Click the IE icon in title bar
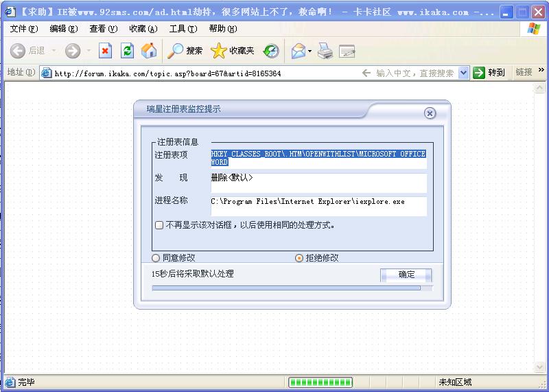549x392 pixels. tap(10, 12)
